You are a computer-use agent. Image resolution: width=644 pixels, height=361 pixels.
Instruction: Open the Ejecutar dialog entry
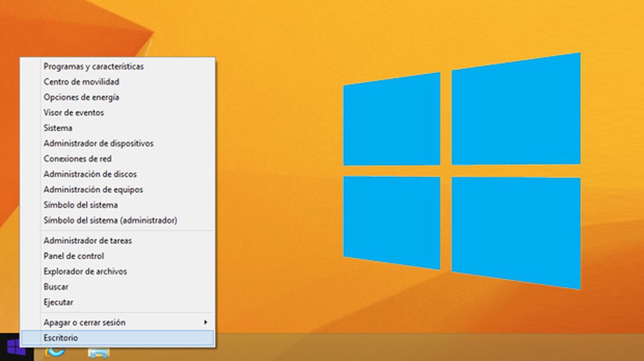tap(58, 302)
